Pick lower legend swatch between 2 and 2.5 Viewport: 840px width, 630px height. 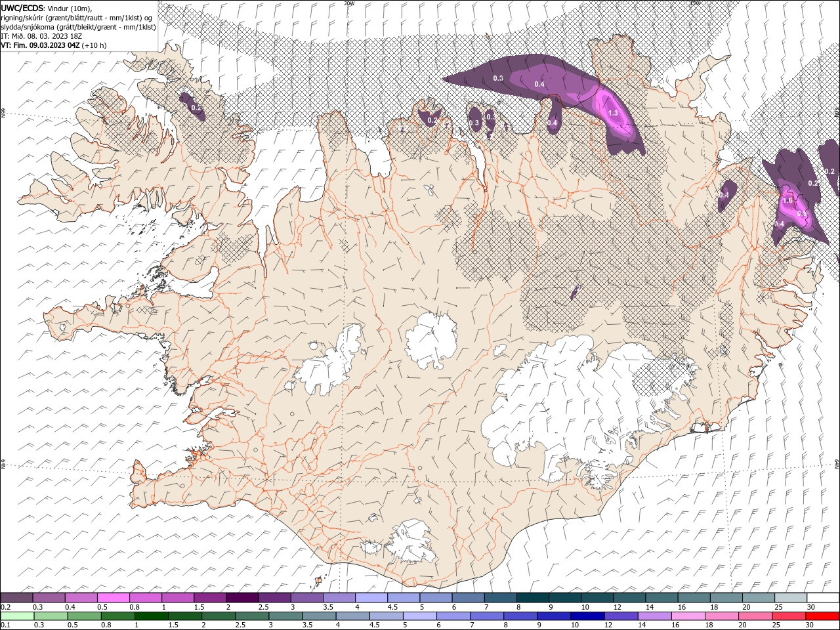[219, 616]
